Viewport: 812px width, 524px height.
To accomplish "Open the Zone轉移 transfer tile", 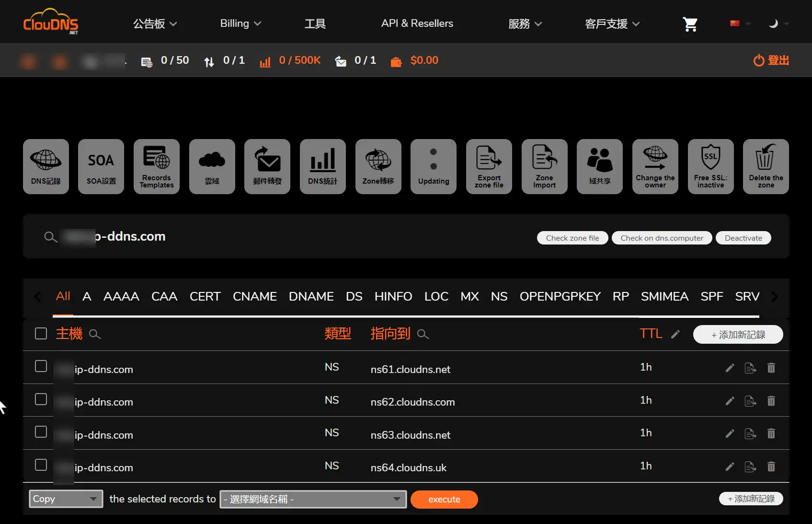I will (x=378, y=166).
